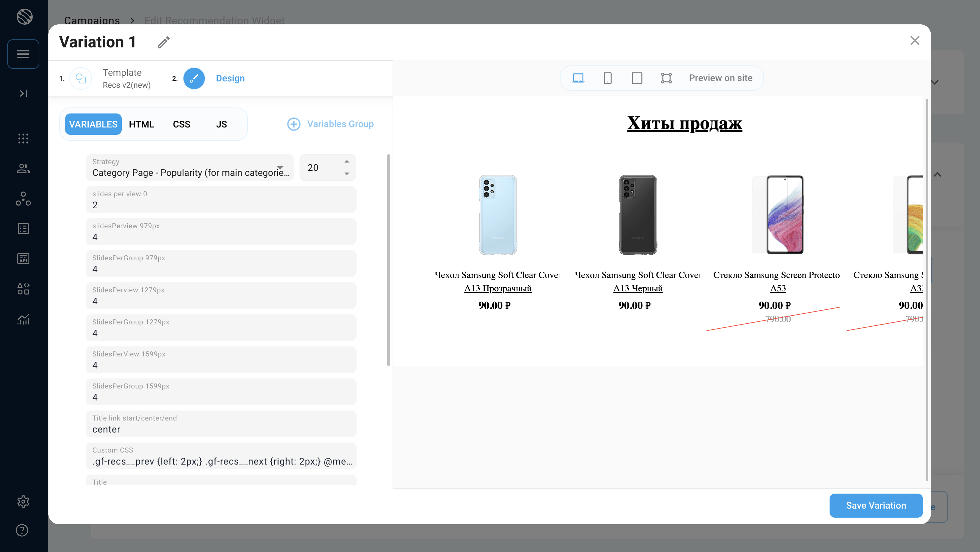The width and height of the screenshot is (980, 552).
Task: Open the analytics chart sidebar icon
Action: [x=23, y=319]
